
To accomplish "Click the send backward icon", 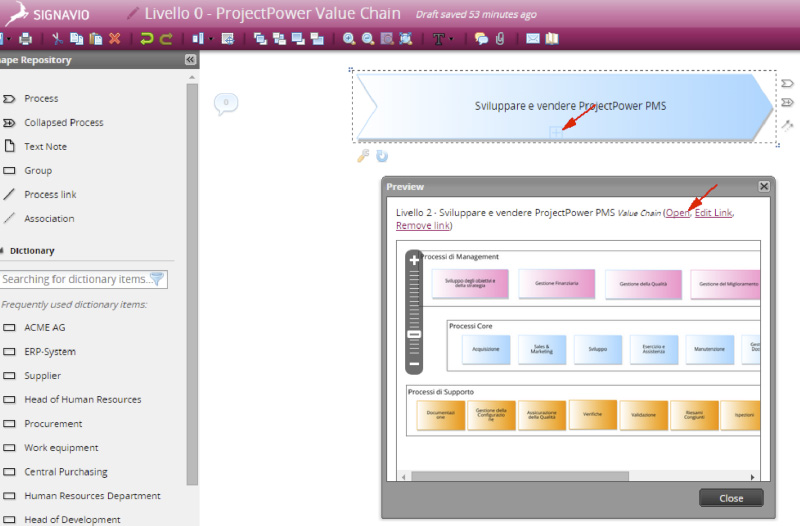I will coord(298,39).
